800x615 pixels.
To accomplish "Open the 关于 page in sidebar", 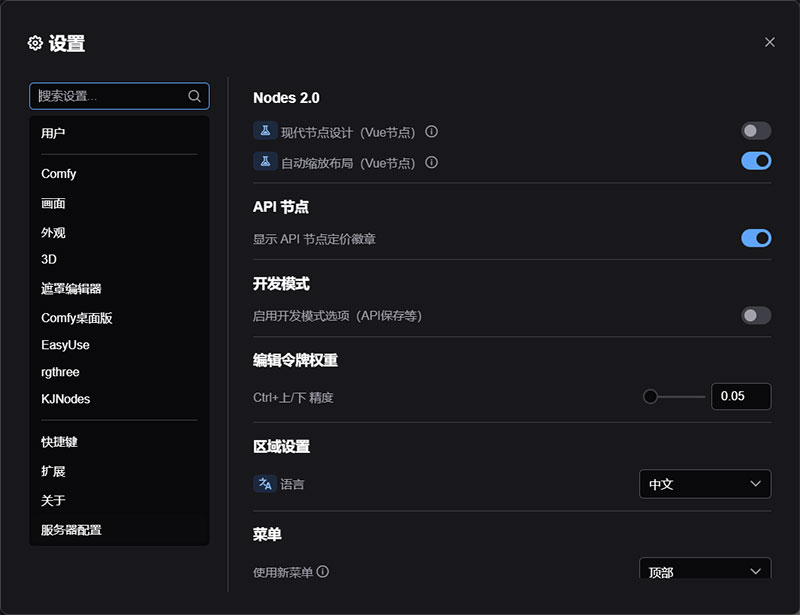I will [53, 500].
